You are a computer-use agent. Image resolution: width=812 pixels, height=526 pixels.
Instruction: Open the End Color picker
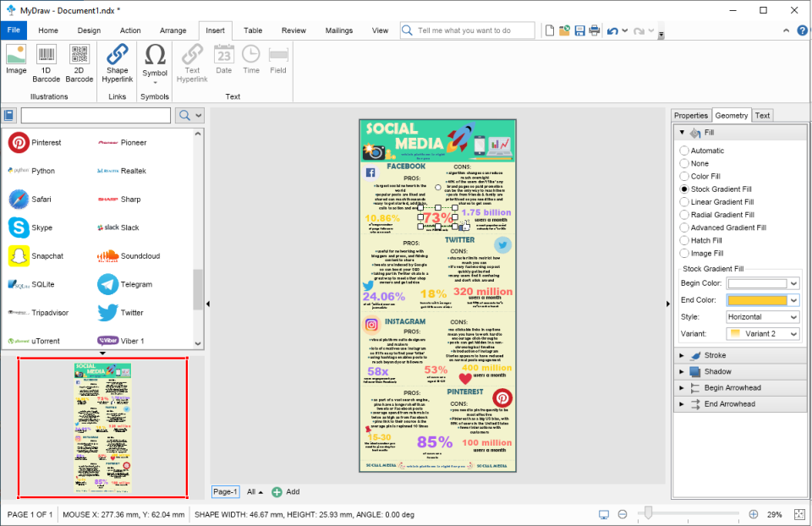tap(760, 299)
